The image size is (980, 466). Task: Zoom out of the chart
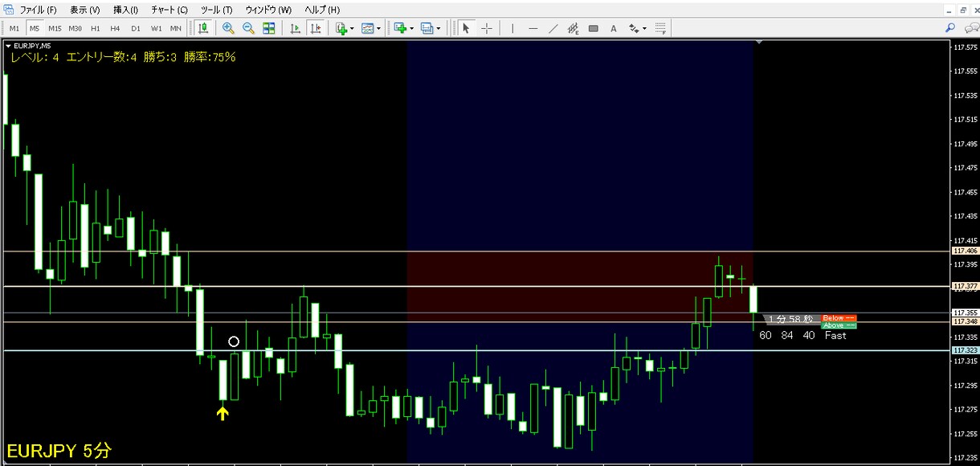click(248, 28)
